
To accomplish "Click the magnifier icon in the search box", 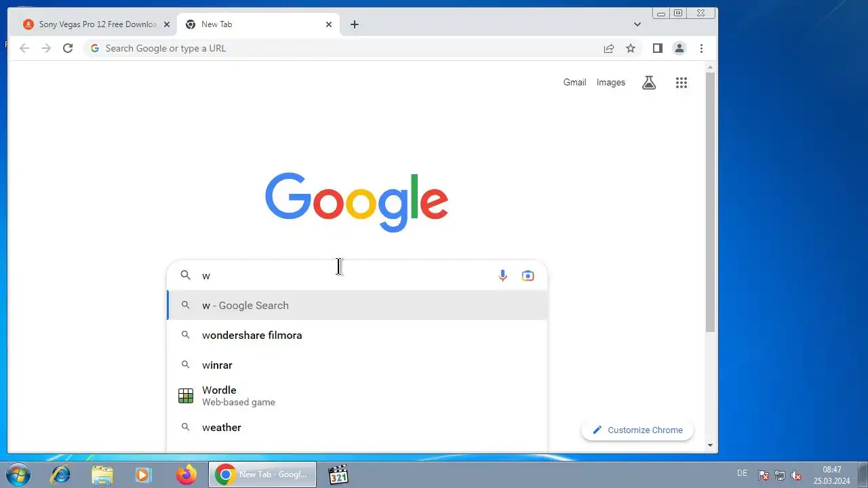I will 185,275.
